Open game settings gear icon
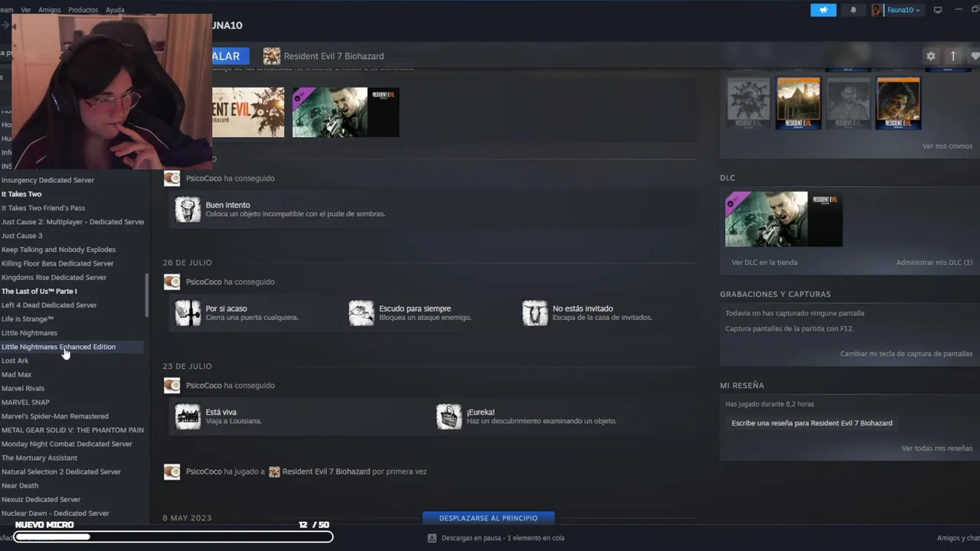 tap(931, 56)
